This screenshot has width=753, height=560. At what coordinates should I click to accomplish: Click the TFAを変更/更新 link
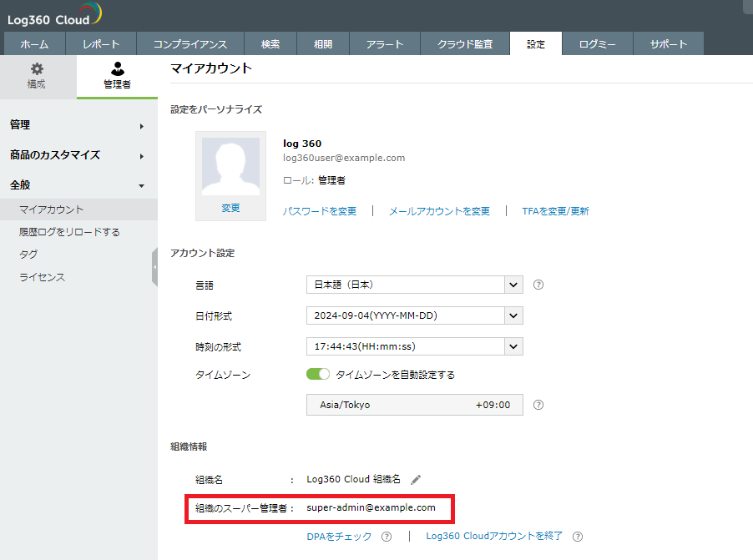tap(555, 211)
